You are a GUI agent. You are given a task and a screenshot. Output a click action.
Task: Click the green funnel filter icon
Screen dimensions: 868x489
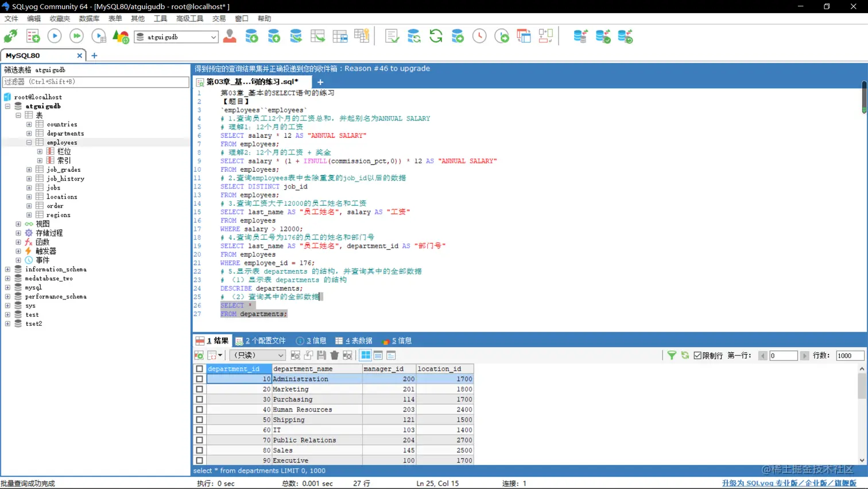click(672, 356)
